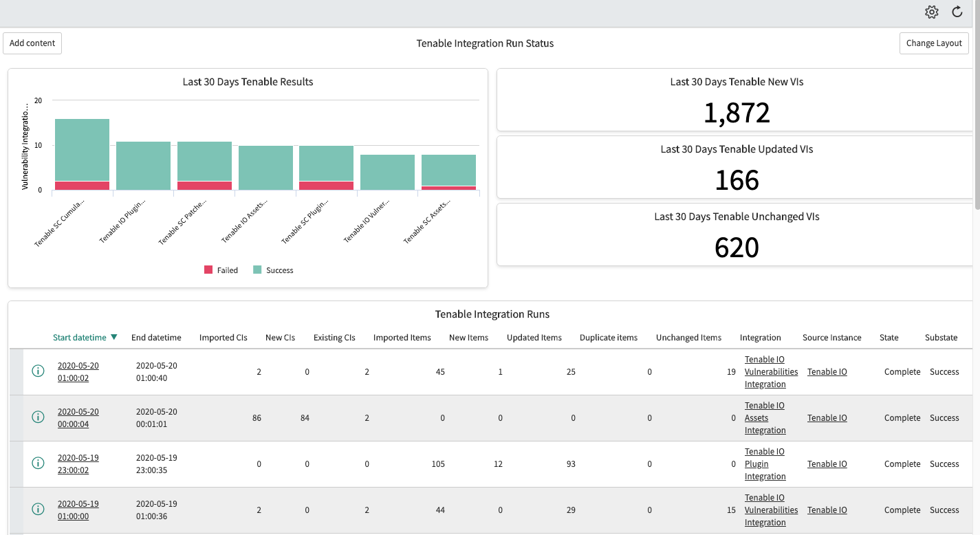980x535 pixels.
Task: Open the Tenable IO Assets Integration link
Action: (x=765, y=417)
